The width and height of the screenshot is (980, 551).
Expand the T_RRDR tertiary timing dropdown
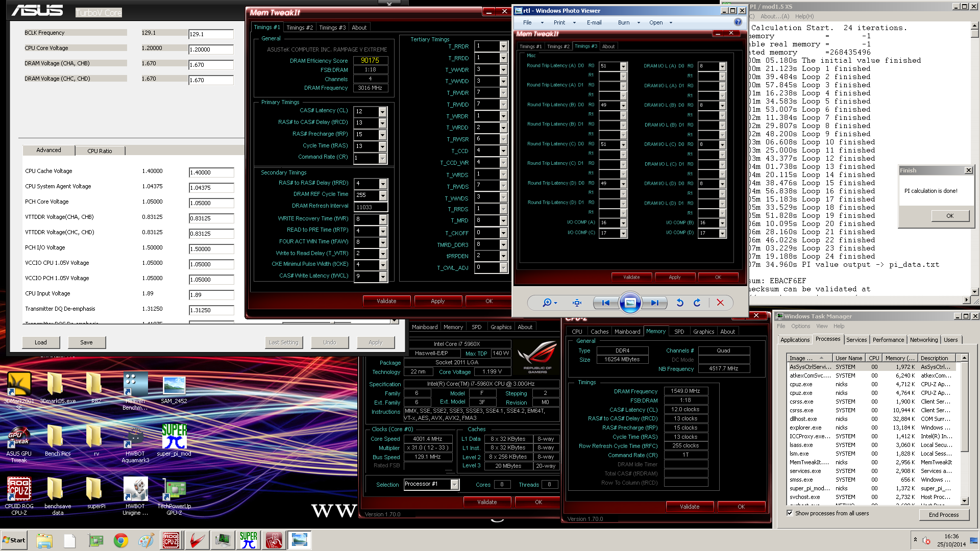[x=503, y=46]
